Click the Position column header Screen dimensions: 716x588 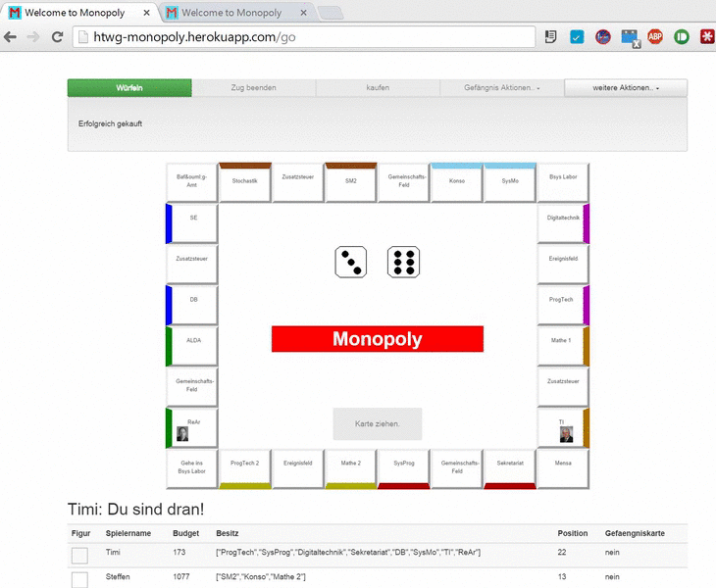[x=573, y=533]
